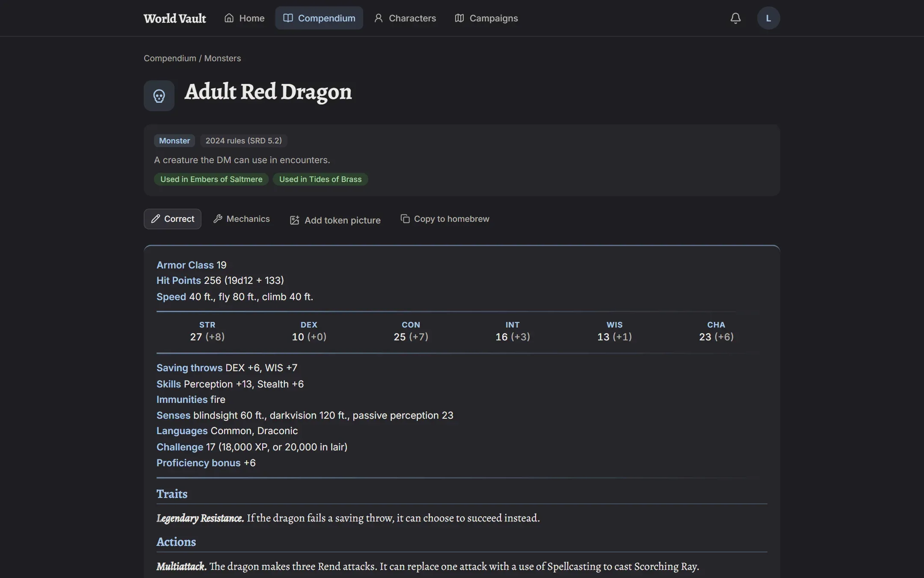The height and width of the screenshot is (578, 924).
Task: Click the World Vault logo
Action: 175,18
